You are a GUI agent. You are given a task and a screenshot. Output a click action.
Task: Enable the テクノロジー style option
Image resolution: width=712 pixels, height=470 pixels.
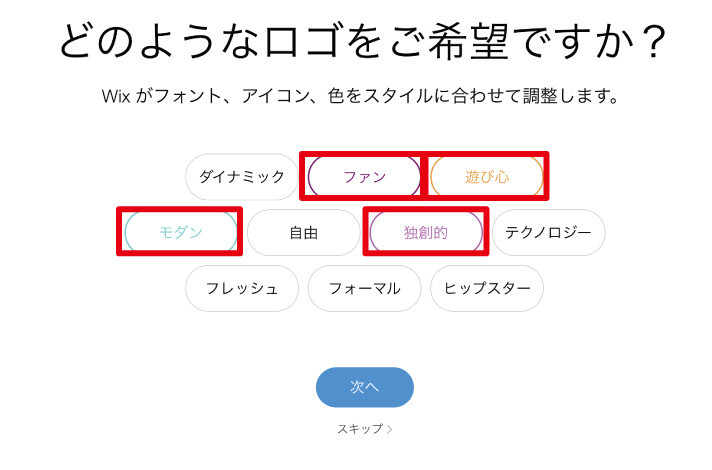pyautogui.click(x=548, y=233)
